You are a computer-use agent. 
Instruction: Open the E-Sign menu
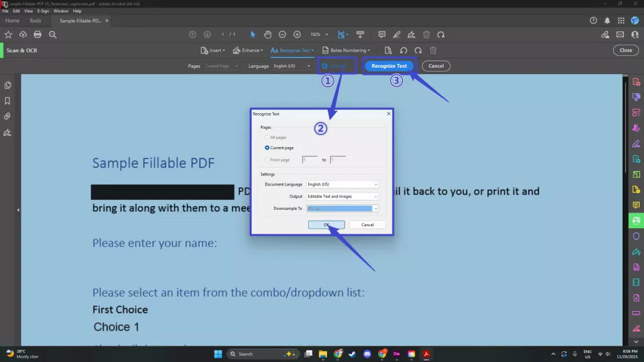tap(43, 11)
